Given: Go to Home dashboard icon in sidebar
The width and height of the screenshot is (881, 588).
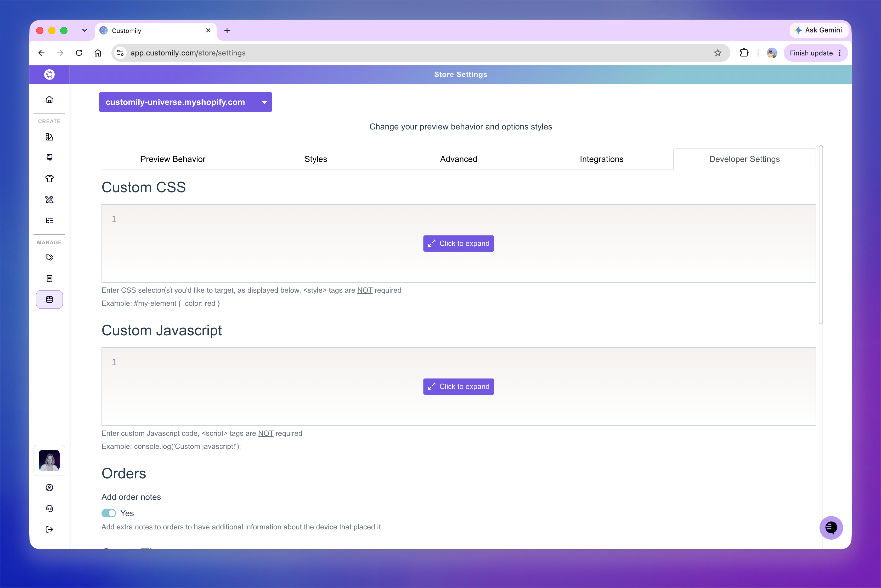Looking at the screenshot, I should click(x=49, y=99).
